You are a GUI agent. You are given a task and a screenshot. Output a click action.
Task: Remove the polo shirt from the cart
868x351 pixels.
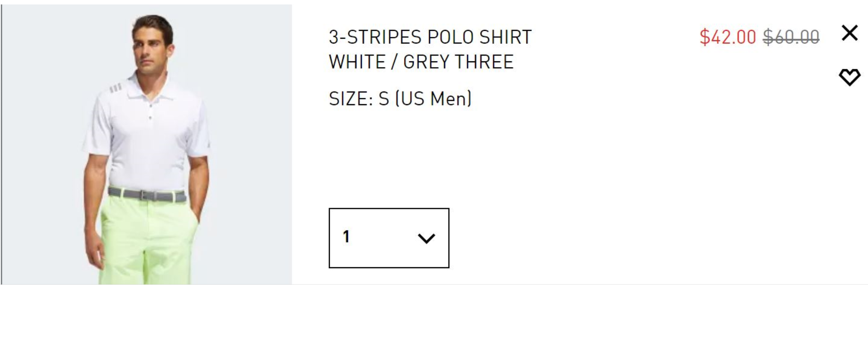click(850, 33)
